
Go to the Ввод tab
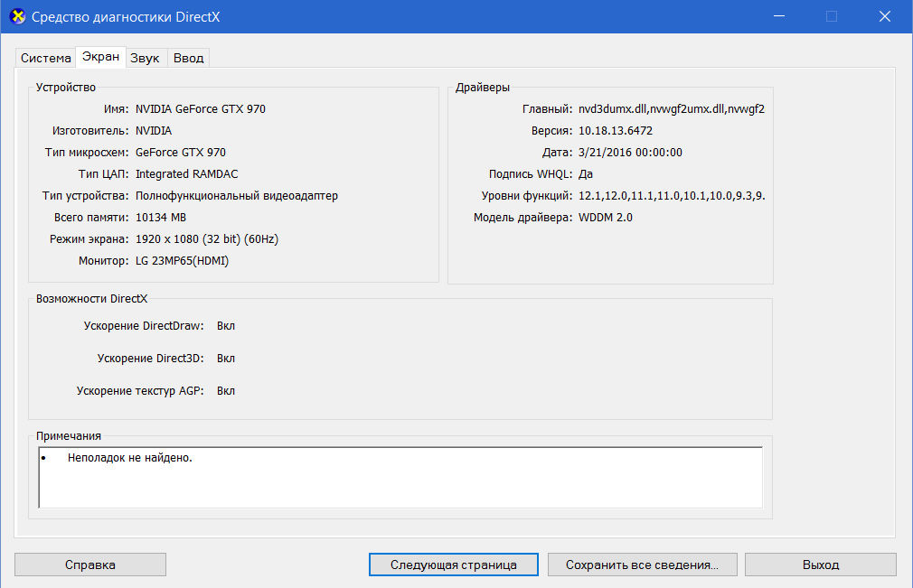click(x=189, y=58)
